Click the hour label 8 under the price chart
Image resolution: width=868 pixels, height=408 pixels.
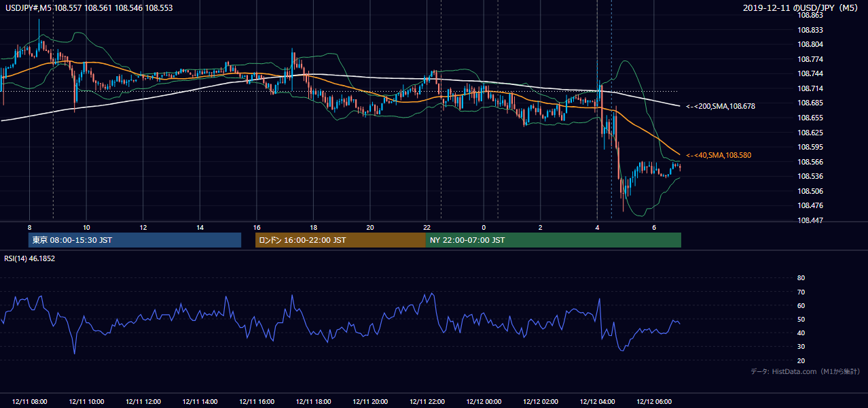[29, 227]
